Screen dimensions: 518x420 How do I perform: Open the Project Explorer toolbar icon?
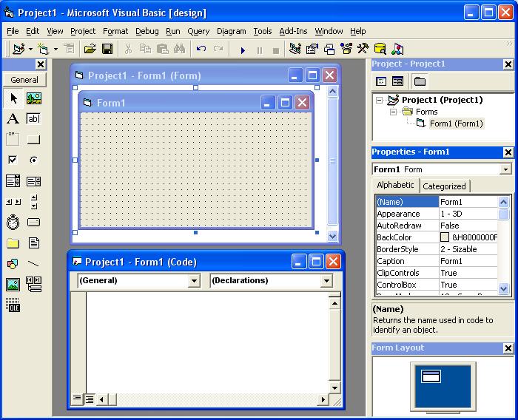point(295,50)
